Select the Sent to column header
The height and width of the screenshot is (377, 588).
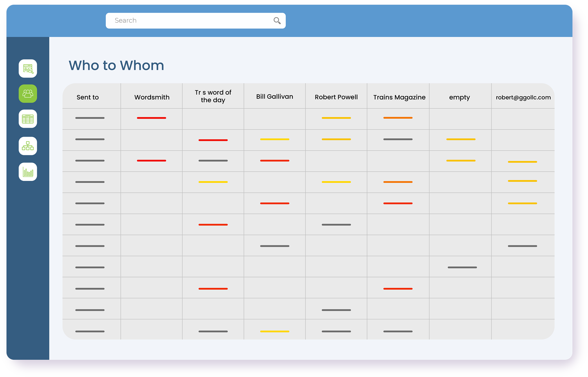pos(88,97)
